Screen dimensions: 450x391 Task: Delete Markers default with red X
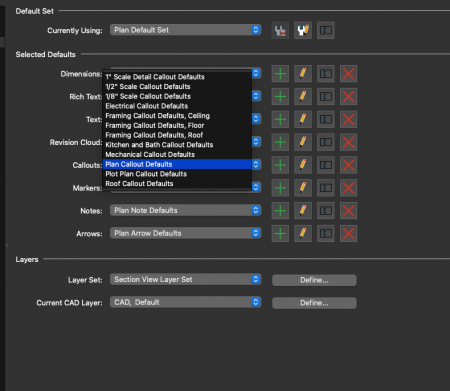click(349, 188)
